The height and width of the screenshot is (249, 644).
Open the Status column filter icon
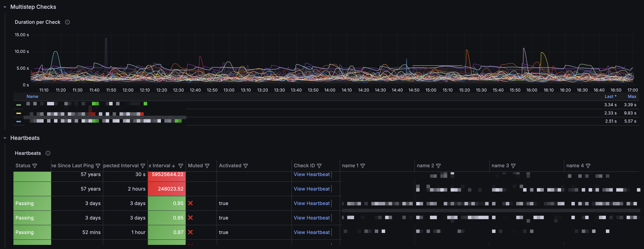click(x=35, y=166)
